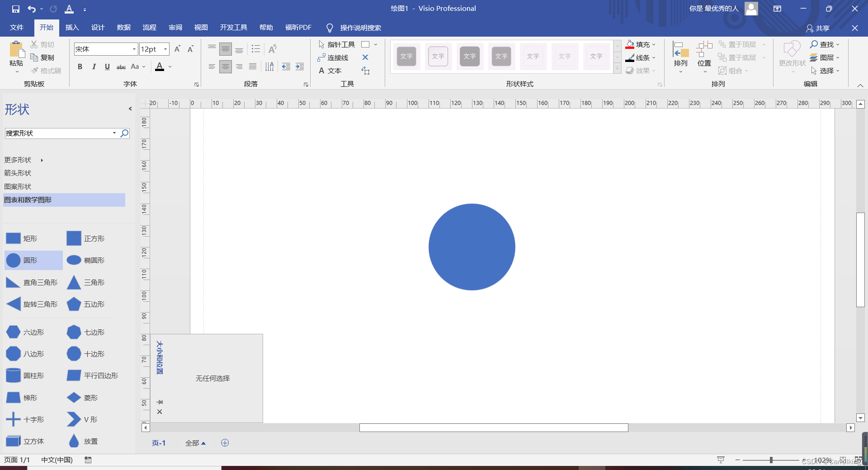This screenshot has width=868, height=470.
Task: Click the pentagon (五边形) shape icon
Action: [74, 304]
